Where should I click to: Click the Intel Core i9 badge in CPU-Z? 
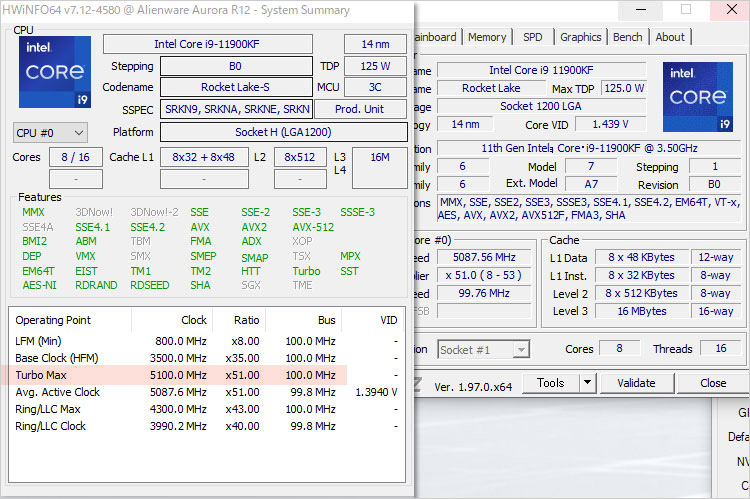point(697,96)
